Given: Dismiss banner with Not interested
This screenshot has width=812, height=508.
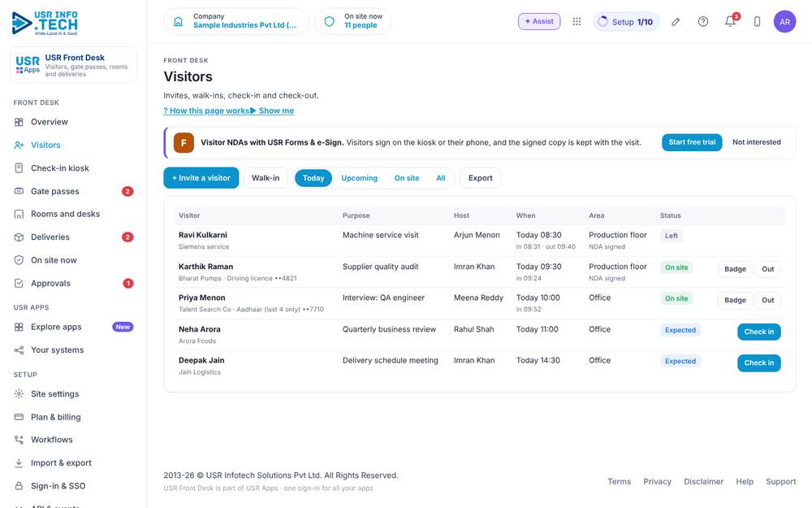Looking at the screenshot, I should (757, 142).
